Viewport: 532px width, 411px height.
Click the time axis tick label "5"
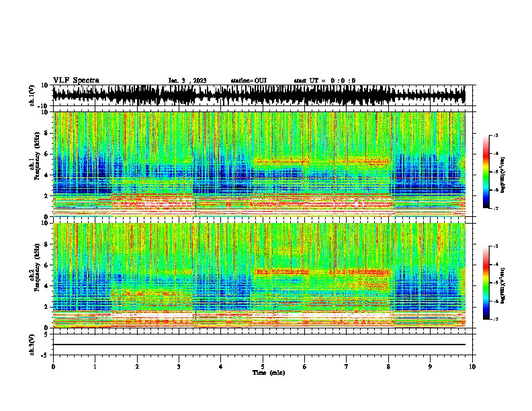[263, 367]
